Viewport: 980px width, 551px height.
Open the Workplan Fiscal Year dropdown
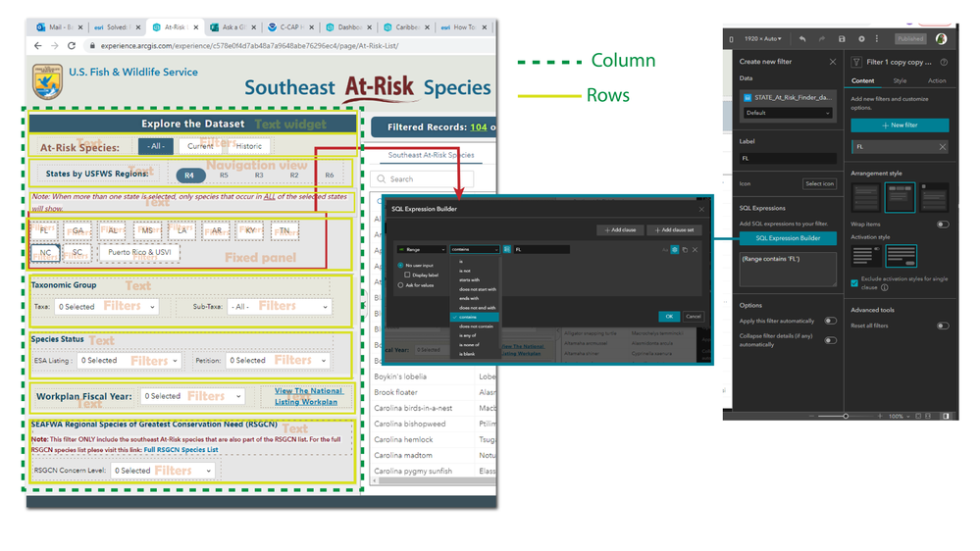pos(192,396)
